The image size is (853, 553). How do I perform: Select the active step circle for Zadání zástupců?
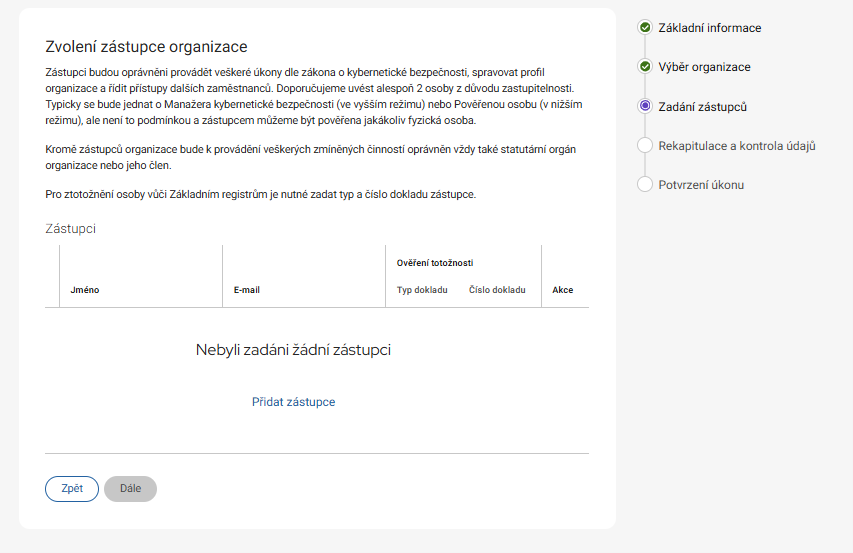click(644, 106)
